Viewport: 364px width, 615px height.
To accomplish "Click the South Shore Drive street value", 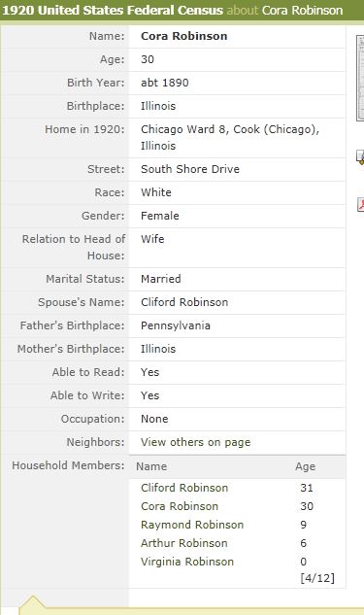I will pos(190,169).
